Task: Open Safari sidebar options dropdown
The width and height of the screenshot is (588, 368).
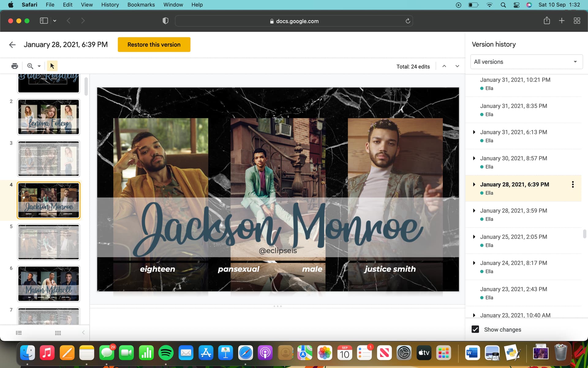Action: tap(55, 21)
